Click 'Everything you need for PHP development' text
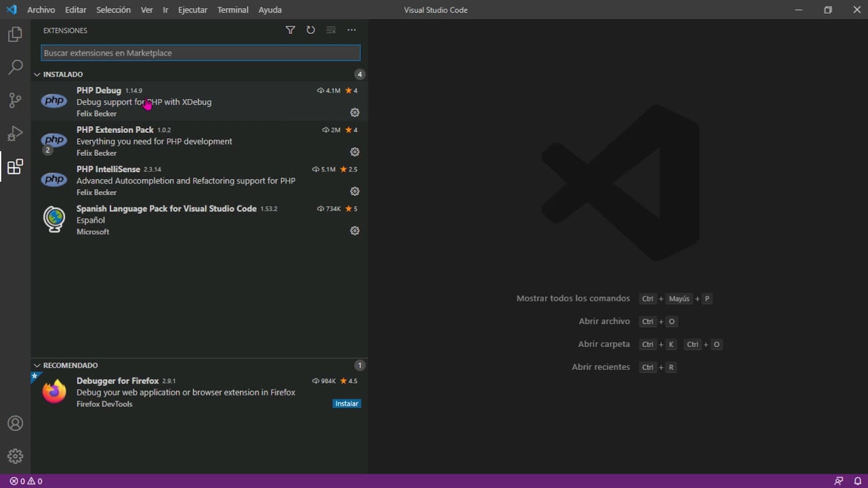The width and height of the screenshot is (868, 488). pos(155,141)
